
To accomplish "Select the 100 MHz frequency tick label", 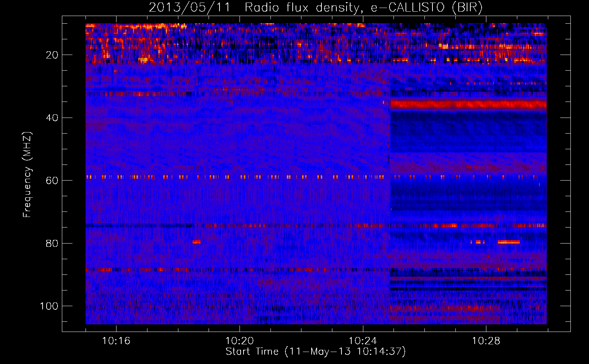I will (49, 306).
